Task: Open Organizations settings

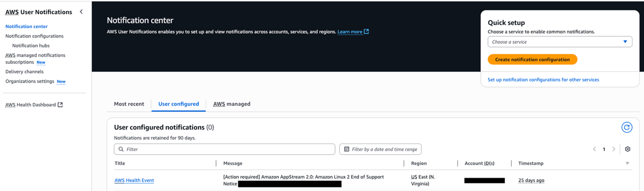Action: pos(30,81)
